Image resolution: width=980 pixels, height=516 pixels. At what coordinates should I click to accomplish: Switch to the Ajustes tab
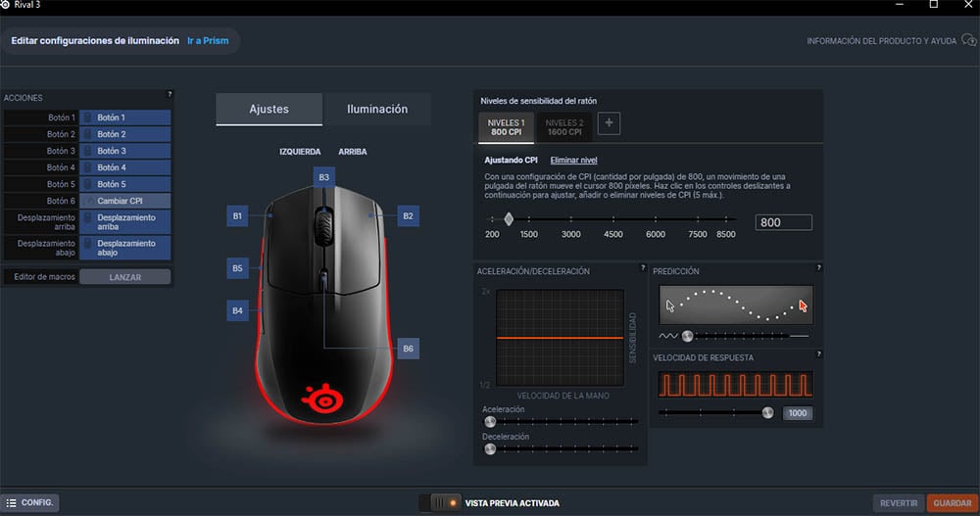tap(269, 109)
